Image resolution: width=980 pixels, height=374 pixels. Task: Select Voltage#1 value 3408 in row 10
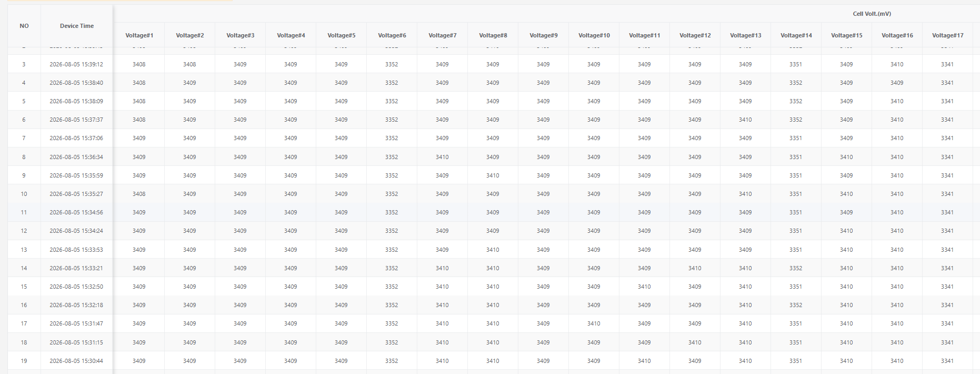point(139,194)
